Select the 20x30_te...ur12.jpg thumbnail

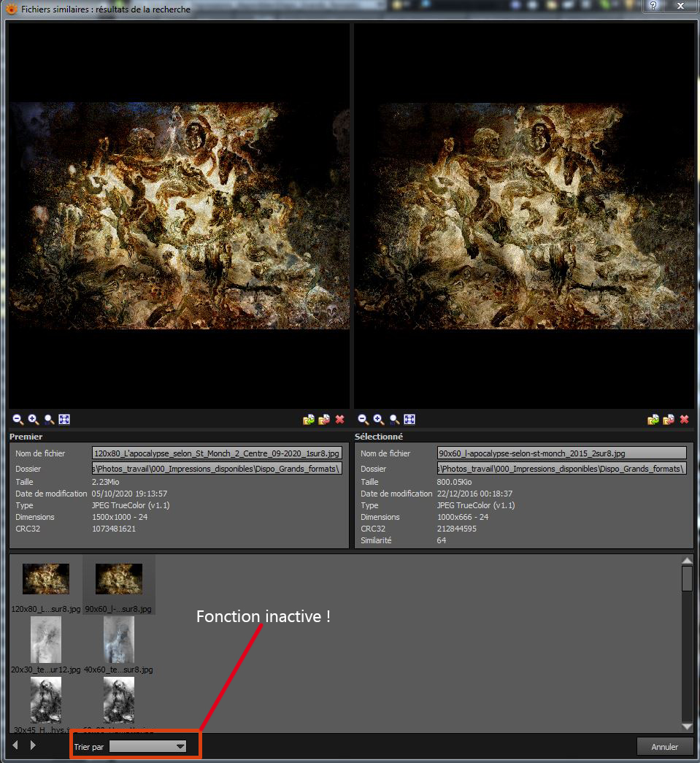(46, 640)
